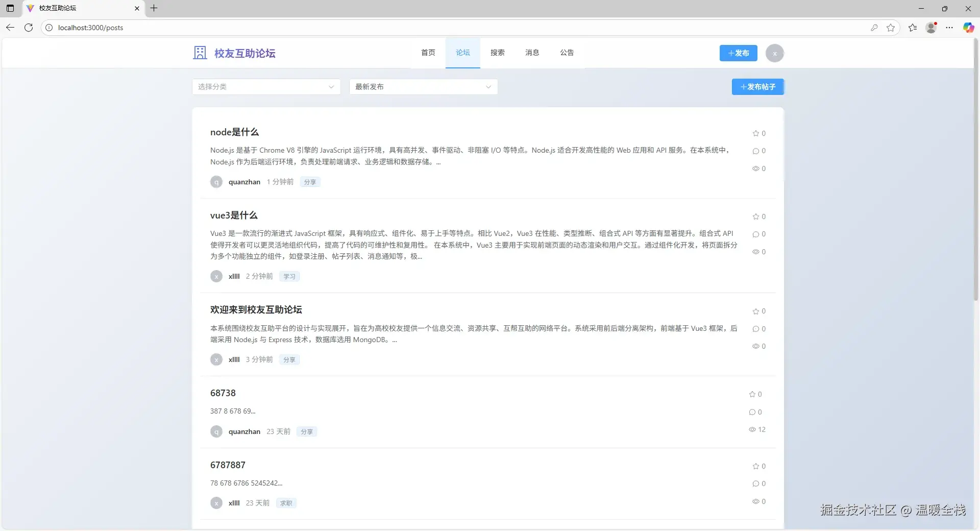Open browser Copilot icon
Screen dimensions: 980x531
[x=968, y=28]
